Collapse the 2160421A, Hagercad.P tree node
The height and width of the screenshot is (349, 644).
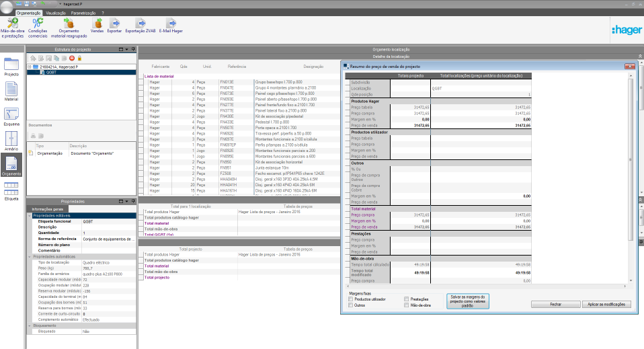(30, 67)
